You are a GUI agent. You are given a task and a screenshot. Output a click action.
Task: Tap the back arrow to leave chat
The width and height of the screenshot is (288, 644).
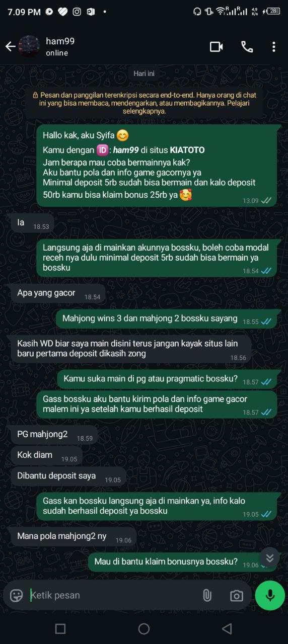(x=10, y=47)
